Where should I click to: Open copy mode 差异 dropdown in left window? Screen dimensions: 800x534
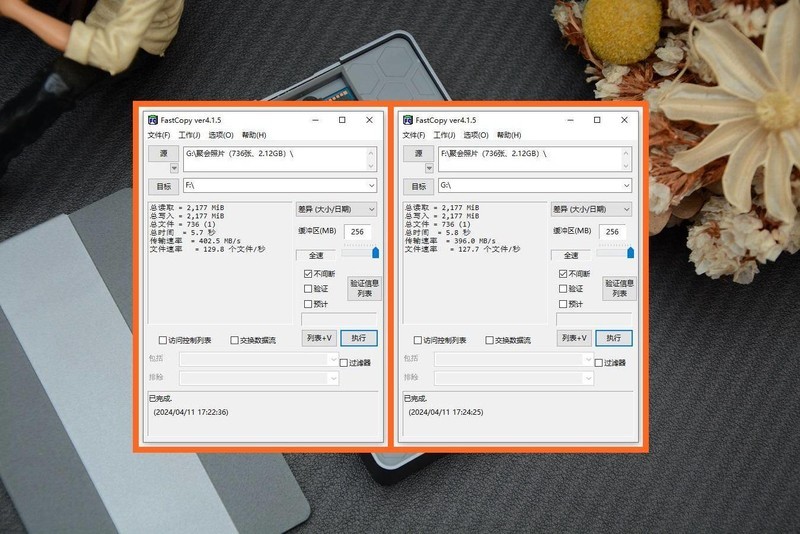pos(336,209)
